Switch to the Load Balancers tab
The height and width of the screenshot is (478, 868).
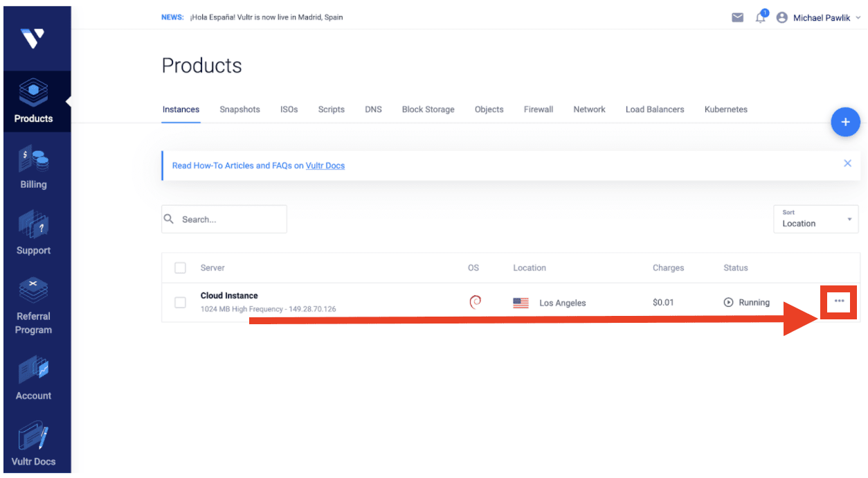coord(655,109)
